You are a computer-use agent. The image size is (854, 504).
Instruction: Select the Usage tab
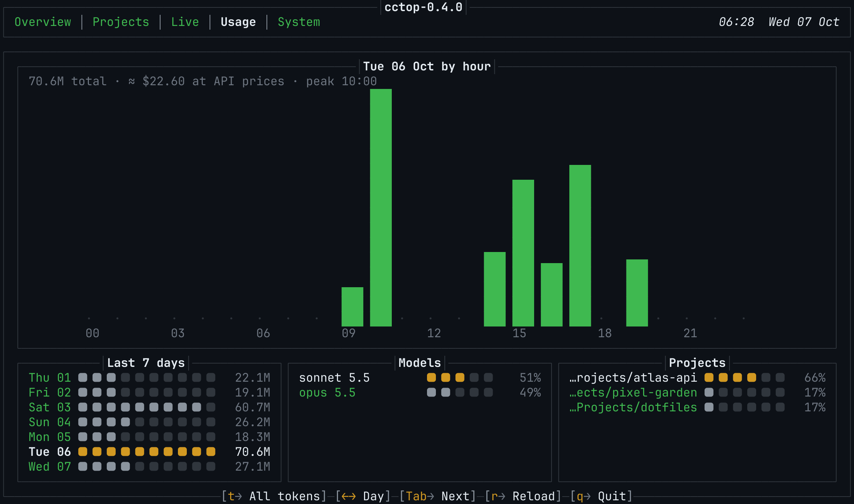coord(238,22)
